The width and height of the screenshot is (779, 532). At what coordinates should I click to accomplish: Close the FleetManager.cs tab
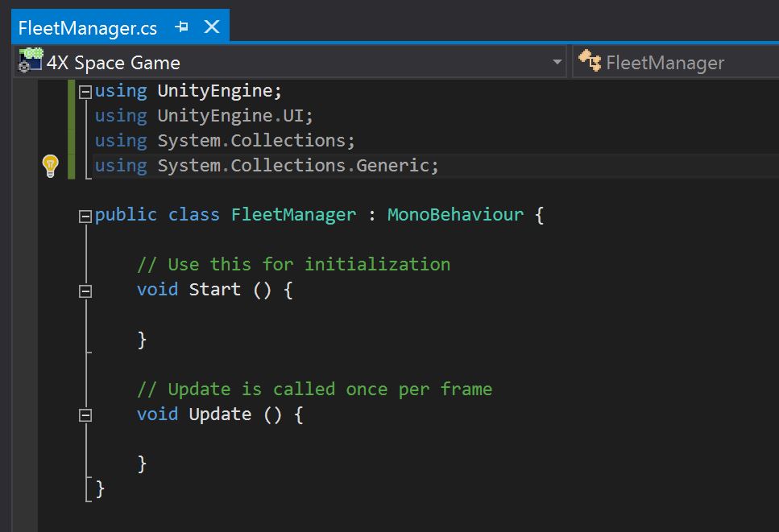point(212,27)
